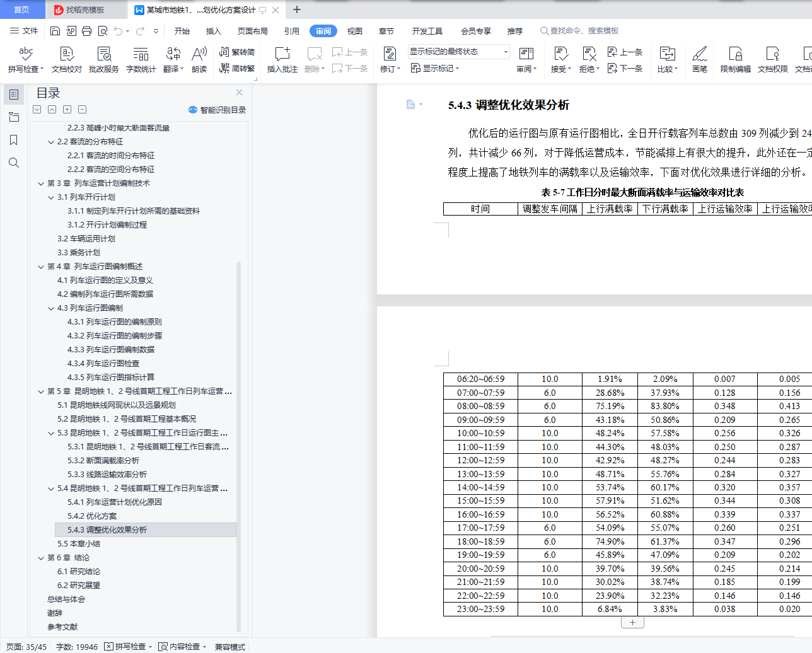
Task: Click the print preview icon
Action: coord(103,31)
